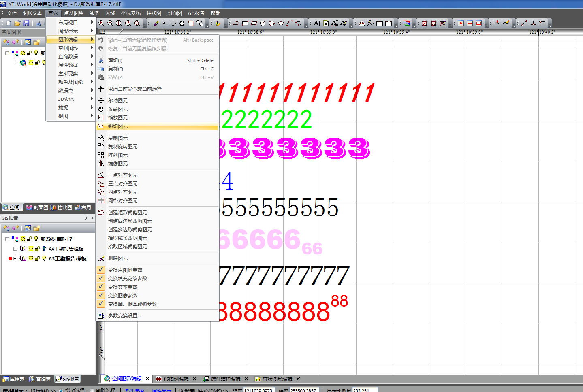Click the 属性显示 link
The image size is (583, 392).
[x=162, y=390]
